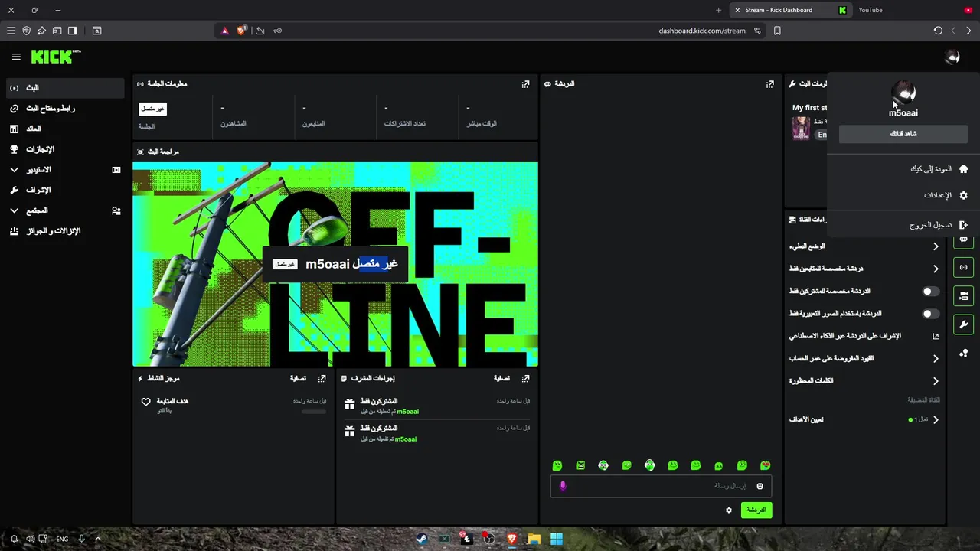This screenshot has width=980, height=551.
Task: Click the first m5oaai moderator action link
Action: 407,412
